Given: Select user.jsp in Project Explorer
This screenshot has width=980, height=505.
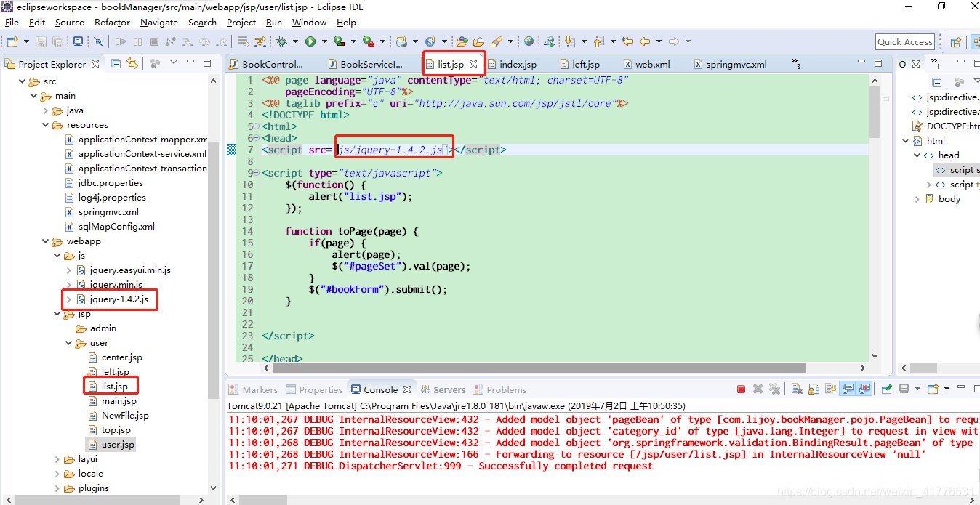Looking at the screenshot, I should [x=118, y=445].
